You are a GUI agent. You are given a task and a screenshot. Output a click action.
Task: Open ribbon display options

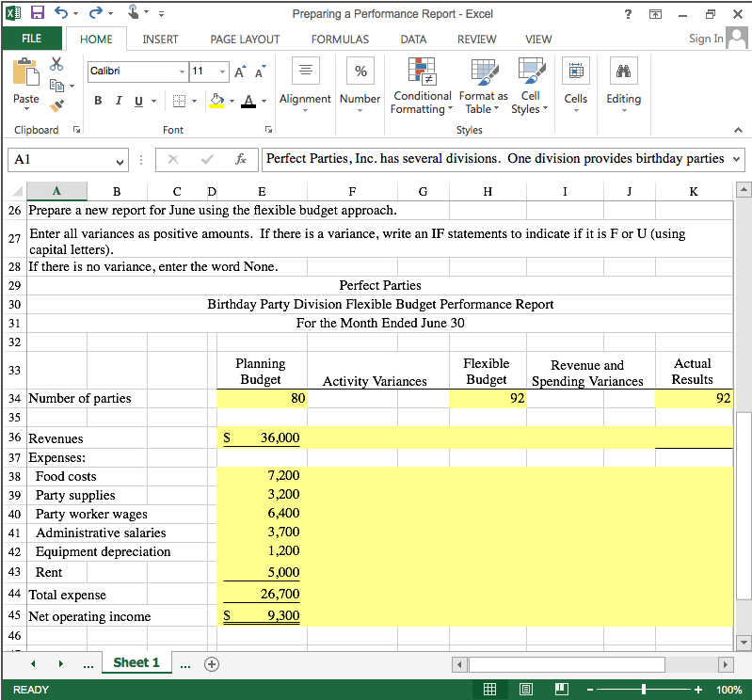(655, 14)
